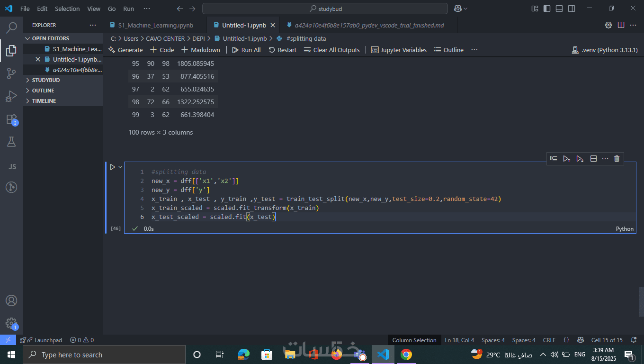
Task: Click the Windows taskbar search box
Action: pos(104,355)
